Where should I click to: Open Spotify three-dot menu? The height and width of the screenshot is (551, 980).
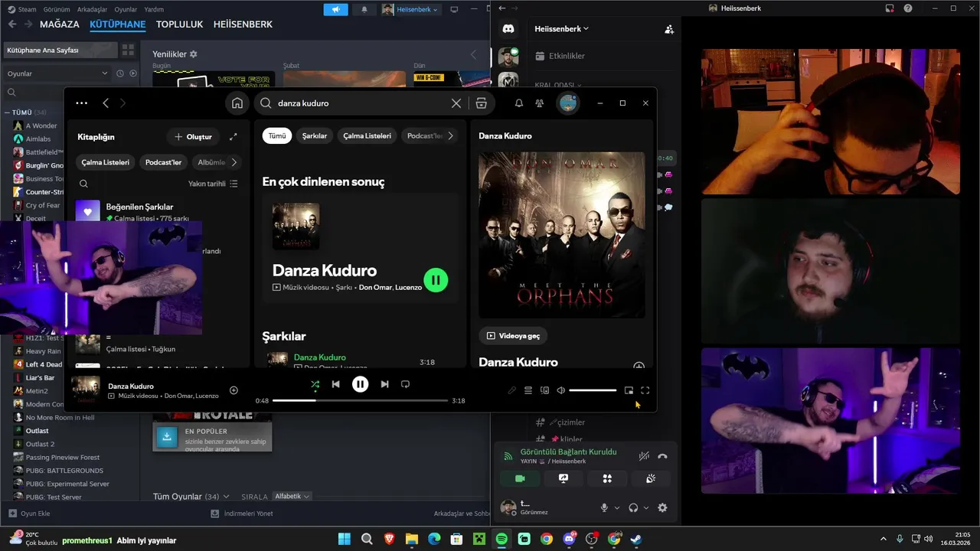(x=82, y=103)
